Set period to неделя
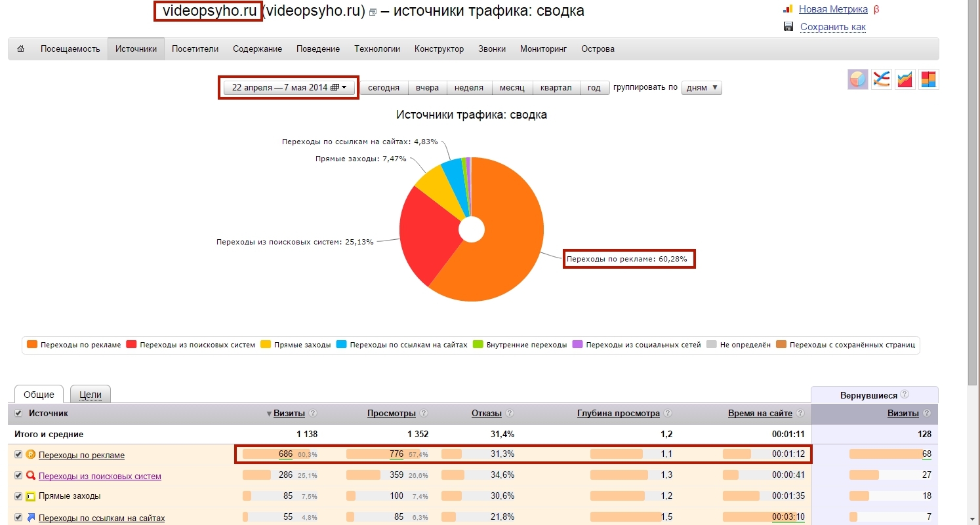The width and height of the screenshot is (980, 525). [x=469, y=88]
